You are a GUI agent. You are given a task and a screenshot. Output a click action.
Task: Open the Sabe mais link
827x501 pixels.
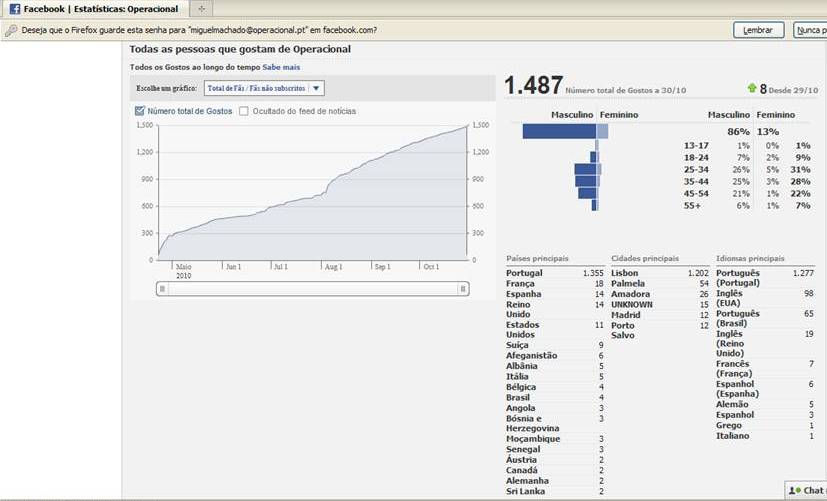point(281,67)
